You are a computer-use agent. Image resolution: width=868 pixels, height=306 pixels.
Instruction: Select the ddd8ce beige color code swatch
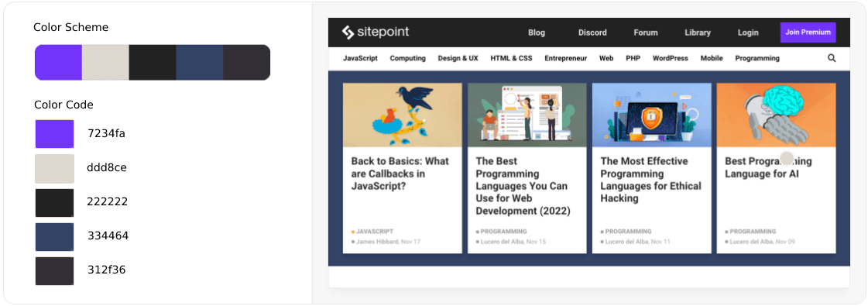tap(54, 168)
